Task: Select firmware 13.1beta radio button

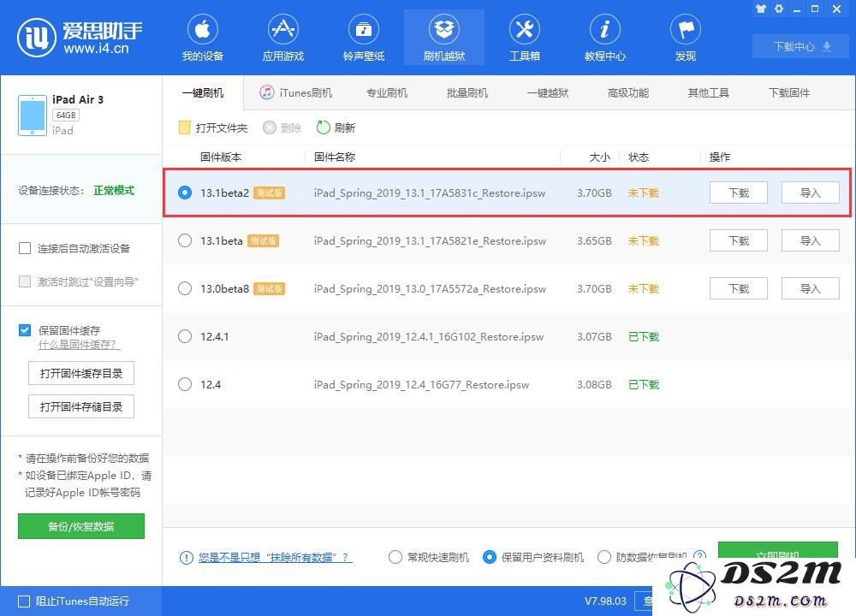Action: point(185,240)
